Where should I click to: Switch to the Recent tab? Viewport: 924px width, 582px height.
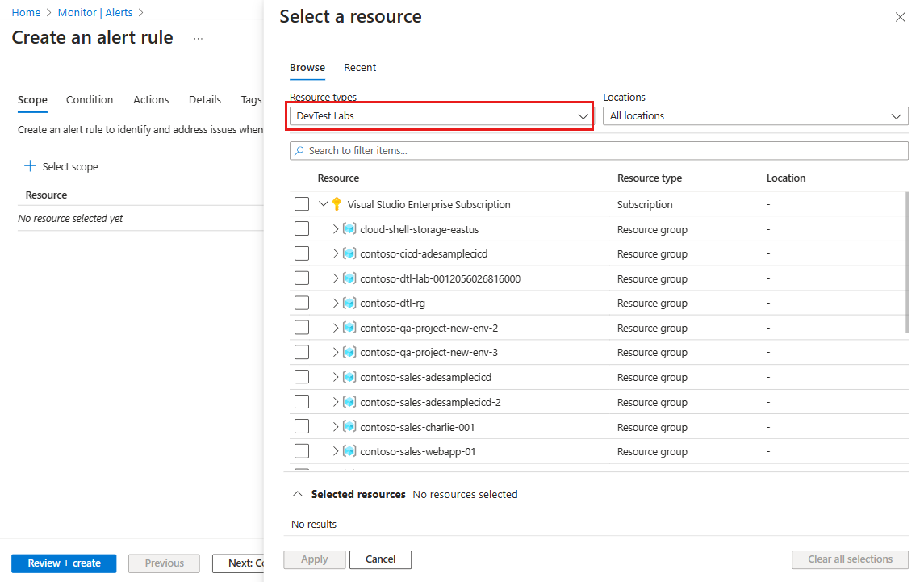[x=360, y=68]
